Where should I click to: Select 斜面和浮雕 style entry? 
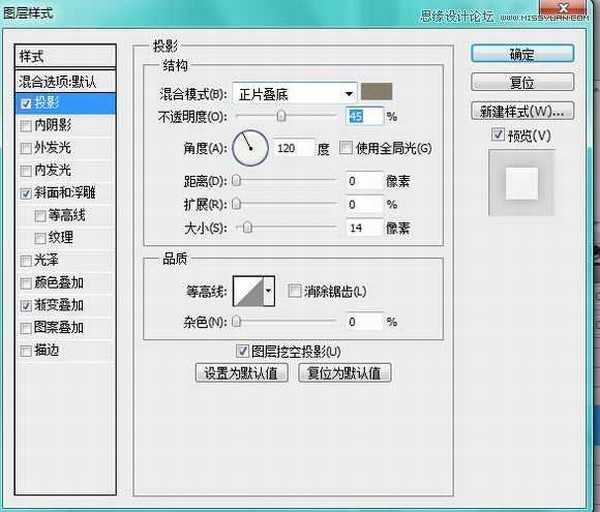point(66,193)
